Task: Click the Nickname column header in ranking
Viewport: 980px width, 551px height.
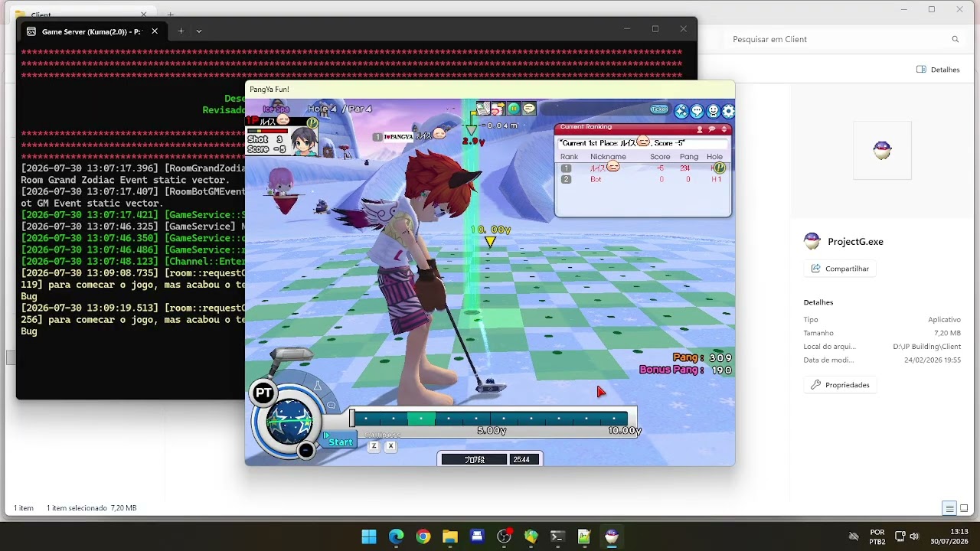Action: click(608, 157)
